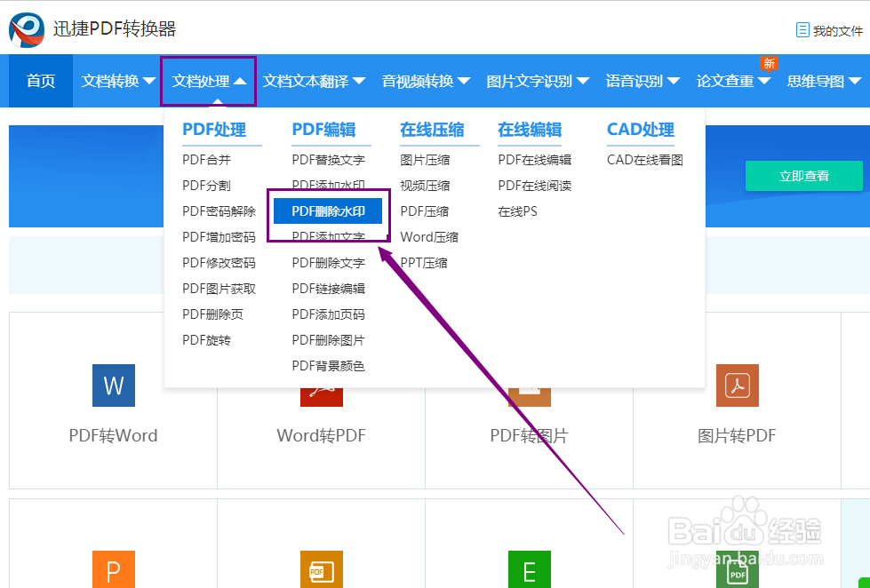Click the green 'E' tool icon
Viewport: 870px width, 588px height.
tap(530, 569)
